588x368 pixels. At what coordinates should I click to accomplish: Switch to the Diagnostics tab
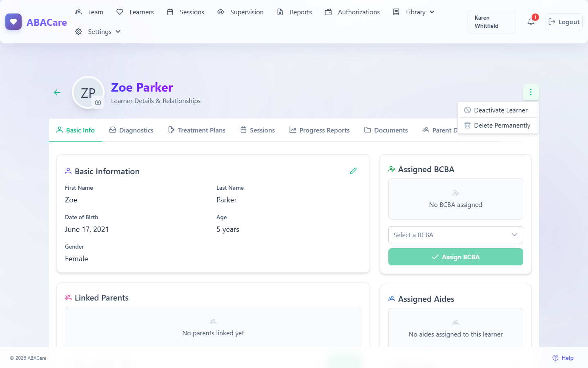pos(131,130)
